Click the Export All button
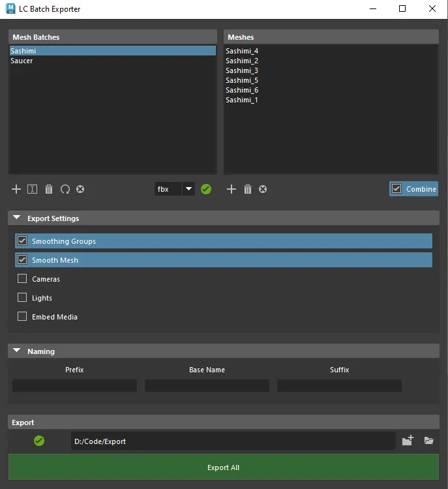The height and width of the screenshot is (489, 448). [224, 467]
